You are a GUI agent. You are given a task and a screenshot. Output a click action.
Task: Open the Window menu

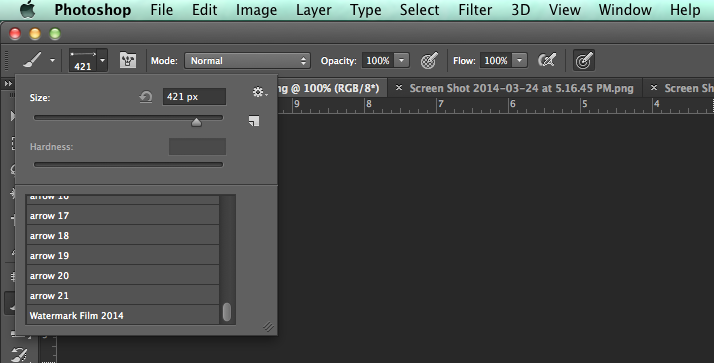[625, 10]
